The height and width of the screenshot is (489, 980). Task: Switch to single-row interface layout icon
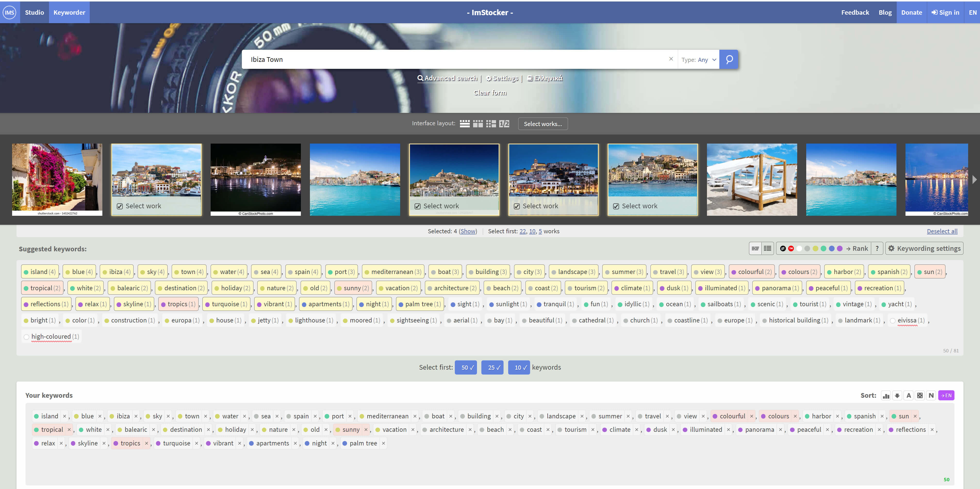[465, 123]
